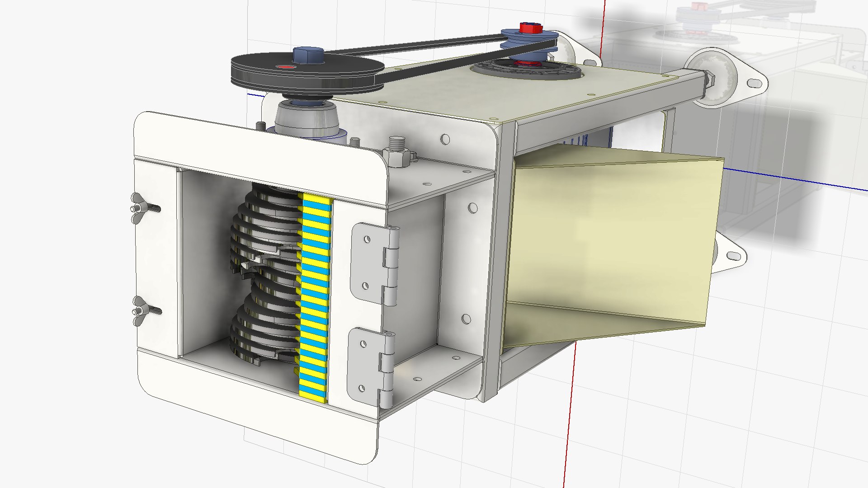Click the blue horizontal axis line
The image size is (868, 488).
point(796,179)
